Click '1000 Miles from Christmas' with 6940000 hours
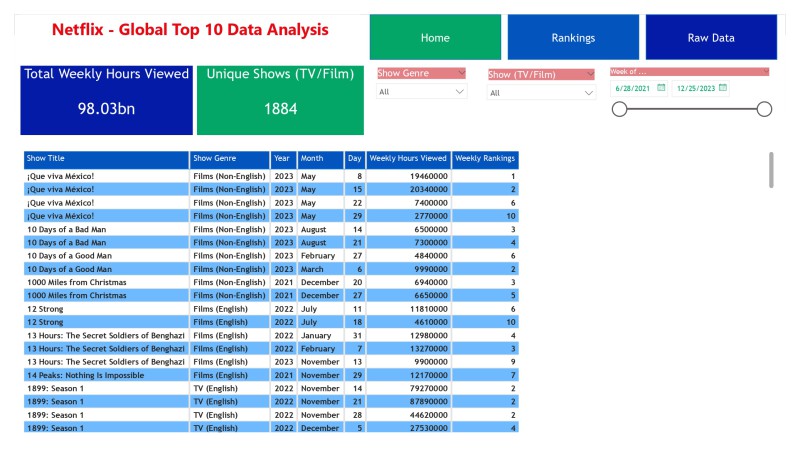This screenshot has width=800, height=463. [77, 282]
